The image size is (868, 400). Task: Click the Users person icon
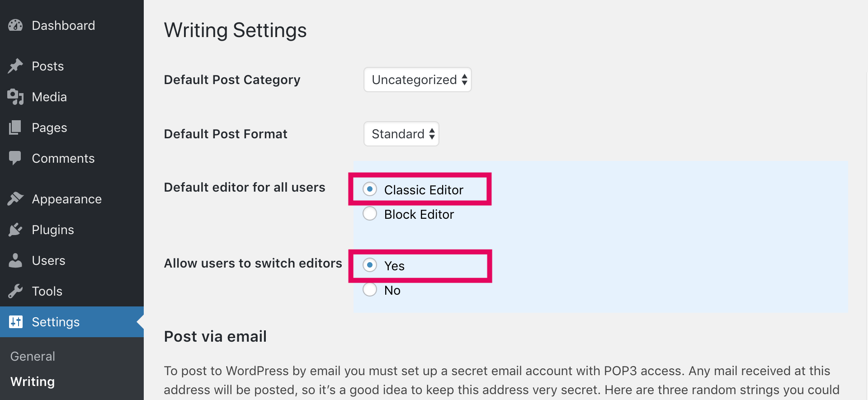coord(15,260)
